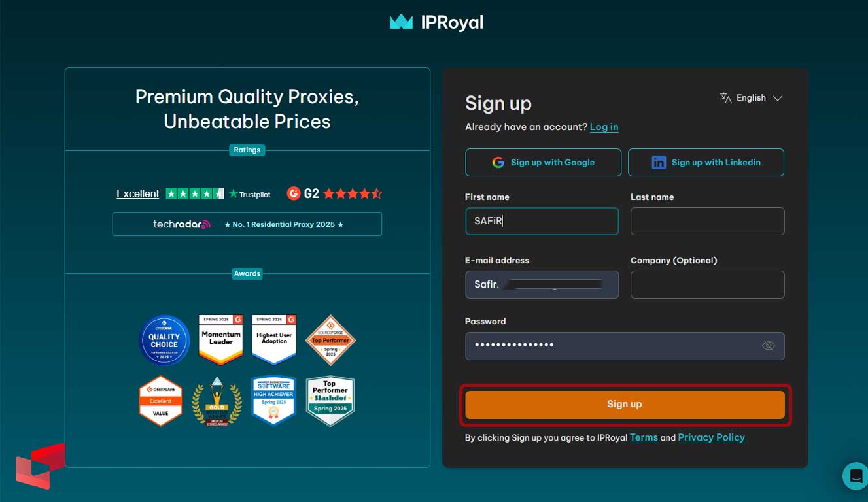Viewport: 868px width, 502px height.
Task: Click the G2 logo icon
Action: (x=293, y=193)
